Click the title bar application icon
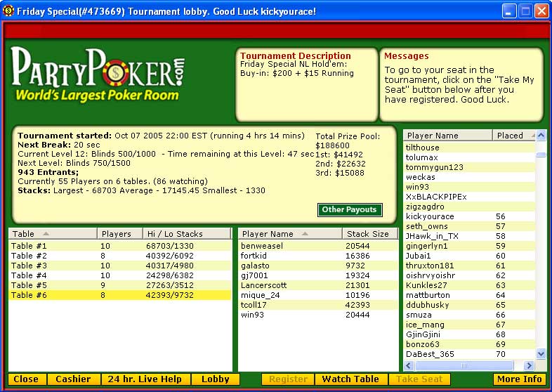The height and width of the screenshot is (392, 552). pos(8,11)
